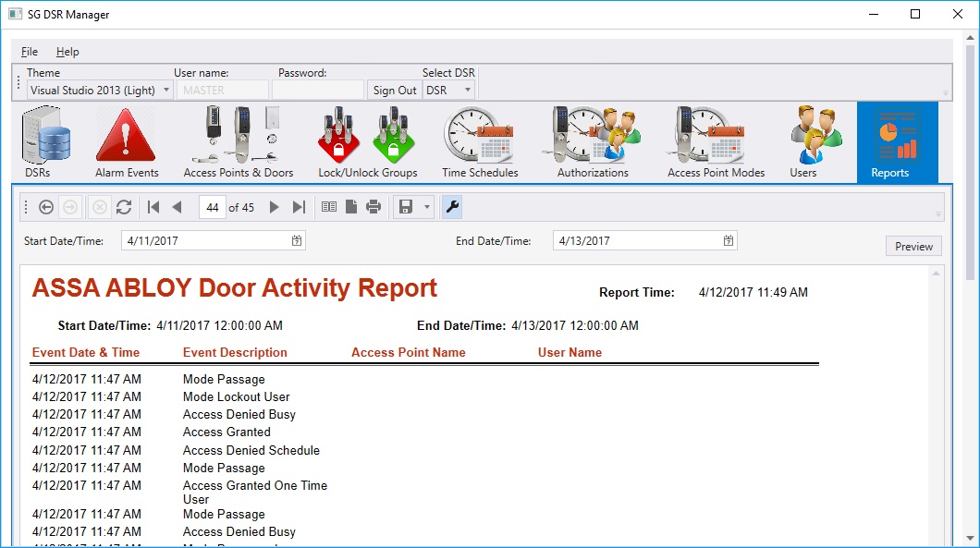Click the Access Granted One Time User entry
This screenshot has height=548, width=980.
[255, 492]
